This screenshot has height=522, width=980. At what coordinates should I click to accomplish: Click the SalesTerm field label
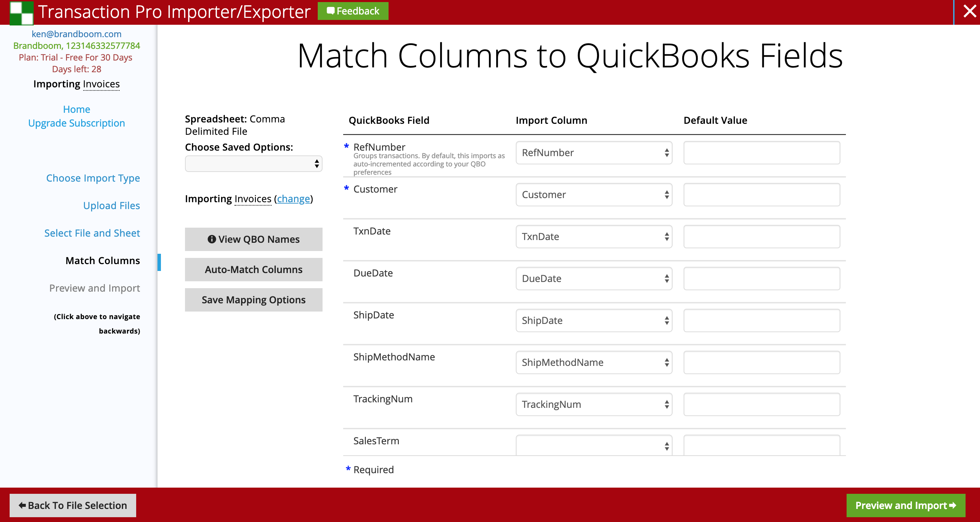[376, 441]
